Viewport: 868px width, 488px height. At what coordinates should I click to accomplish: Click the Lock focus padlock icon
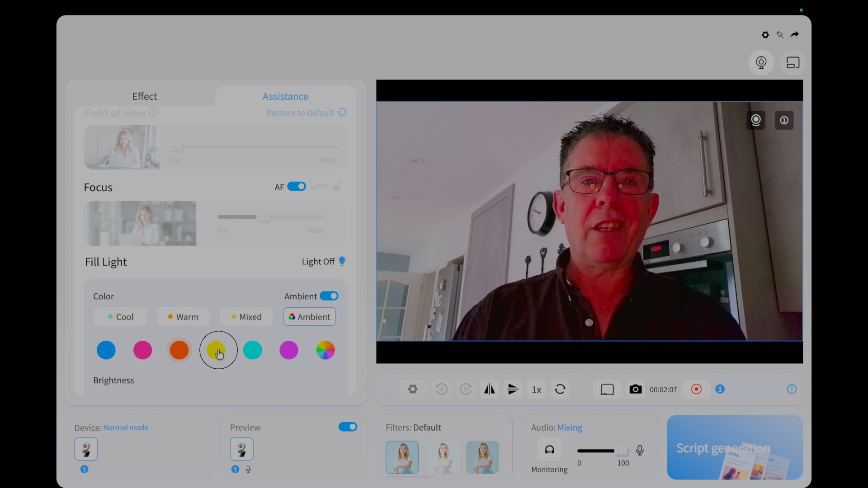click(337, 186)
